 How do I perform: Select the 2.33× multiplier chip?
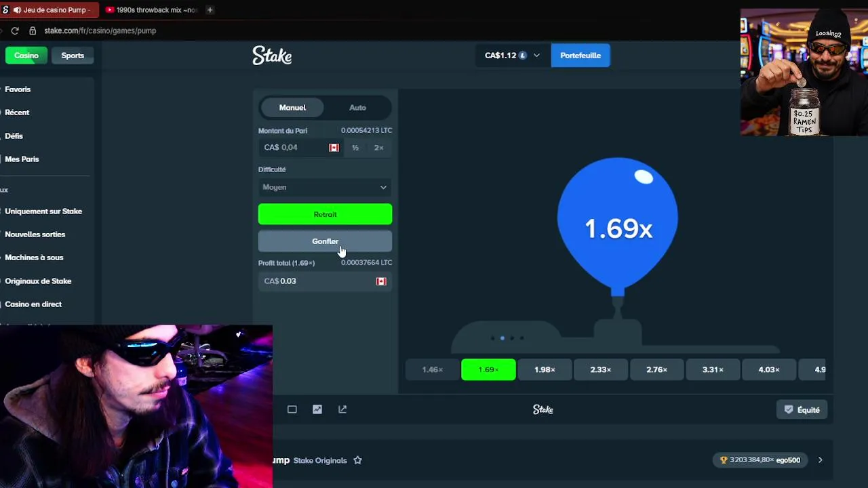click(x=601, y=370)
